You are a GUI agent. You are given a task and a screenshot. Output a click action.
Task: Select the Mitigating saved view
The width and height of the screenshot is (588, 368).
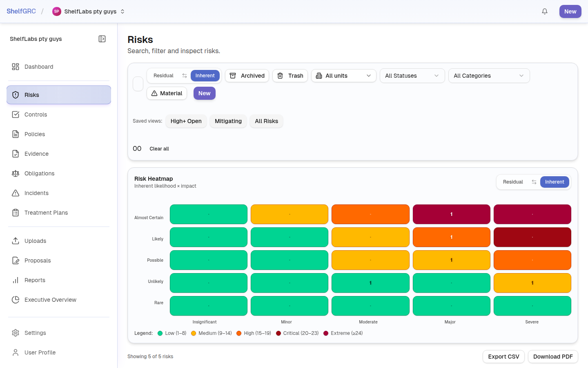(228, 121)
